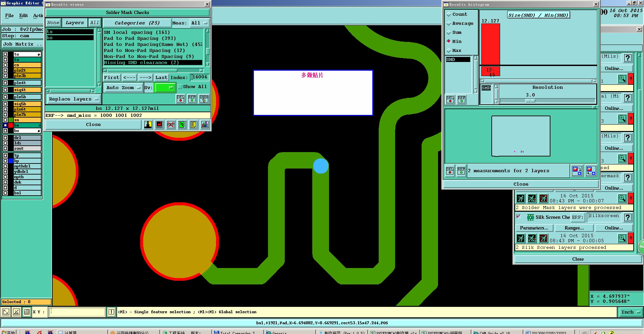Click the DEL icon in Results viewer
The image size is (644, 334).
point(180,98)
